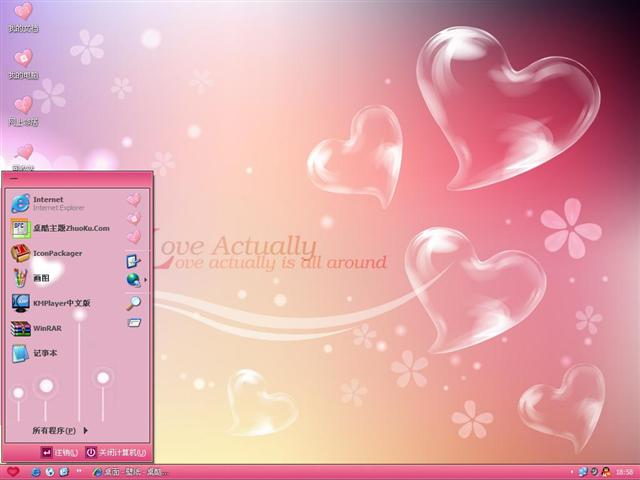The height and width of the screenshot is (480, 640).
Task: Click the taskbar clock 18:58
Action: [x=624, y=472]
